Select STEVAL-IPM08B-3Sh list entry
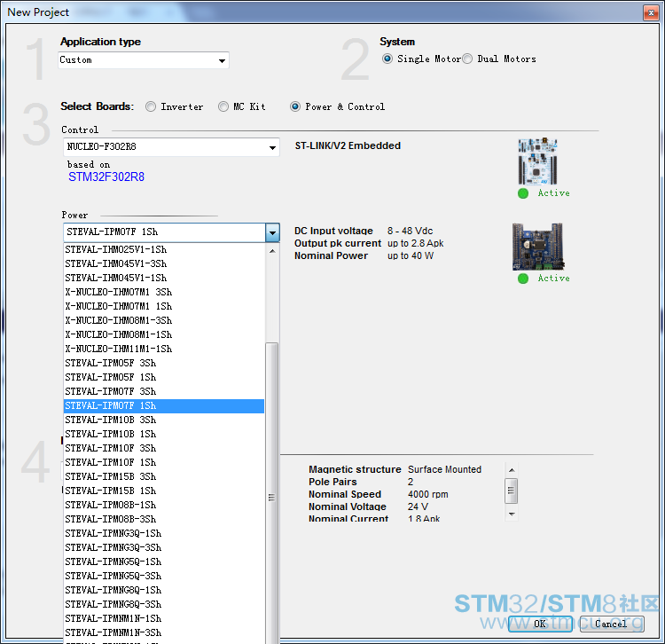 coord(164,520)
